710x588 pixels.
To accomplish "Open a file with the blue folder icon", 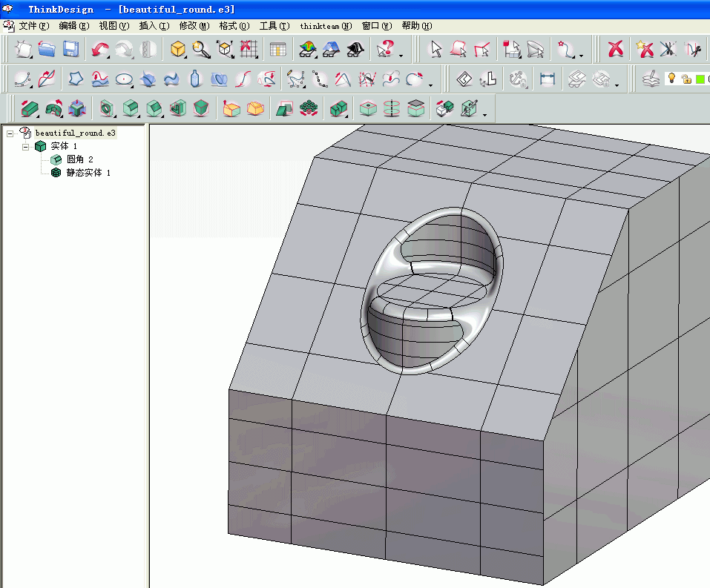I will tap(47, 49).
